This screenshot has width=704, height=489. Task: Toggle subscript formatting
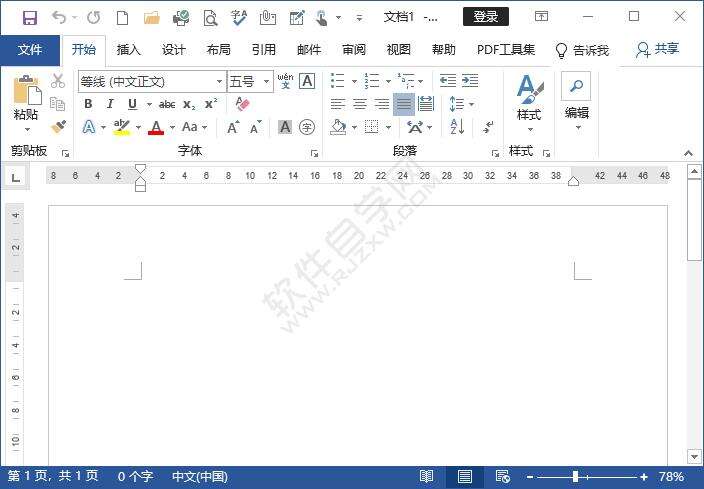click(x=189, y=105)
